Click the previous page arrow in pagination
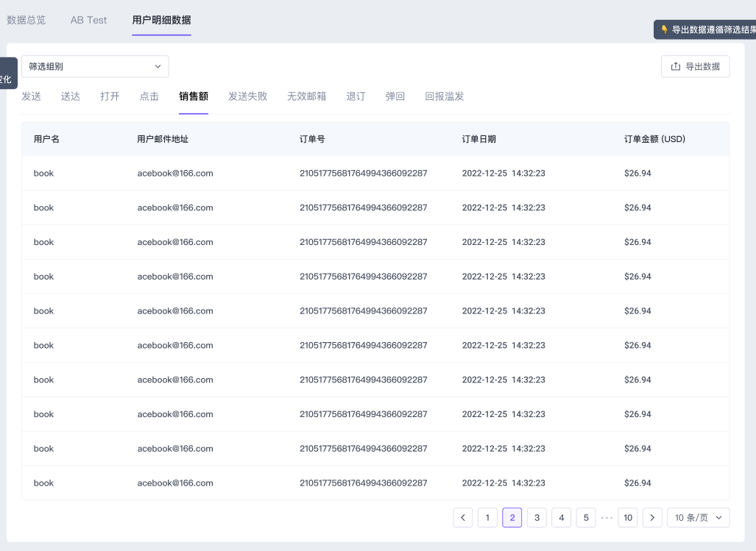This screenshot has height=551, width=756. (463, 518)
